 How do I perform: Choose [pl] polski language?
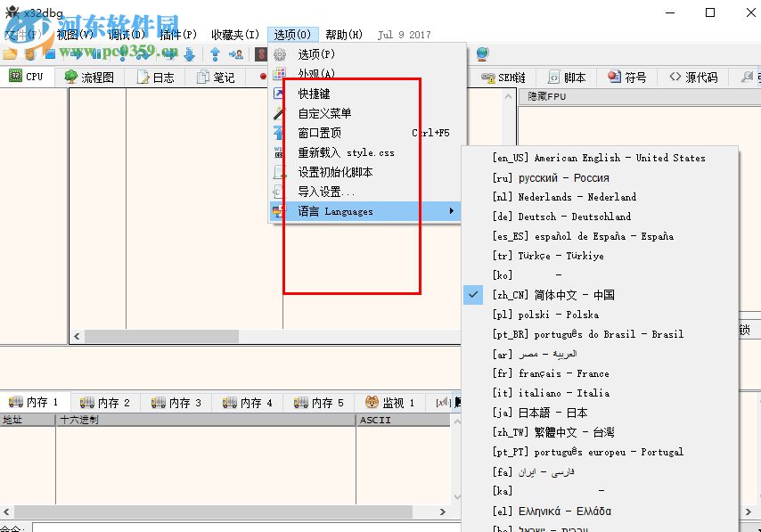tap(600, 314)
